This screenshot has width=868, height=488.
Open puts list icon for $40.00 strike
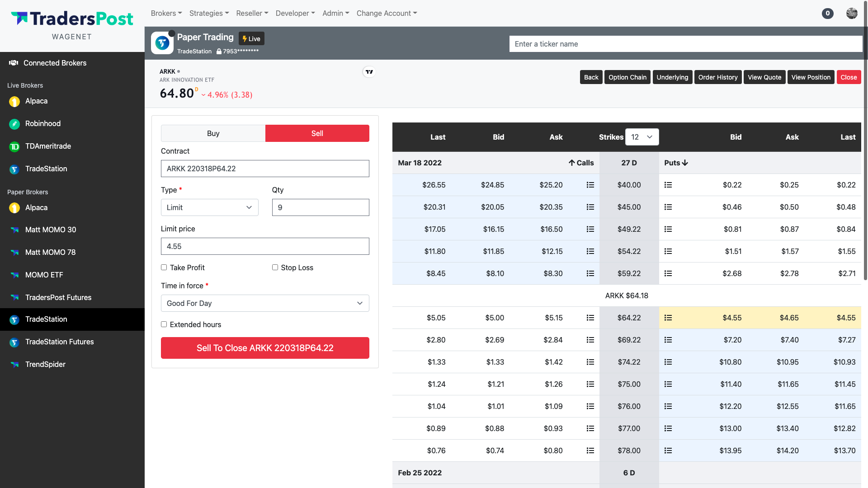pyautogui.click(x=668, y=185)
